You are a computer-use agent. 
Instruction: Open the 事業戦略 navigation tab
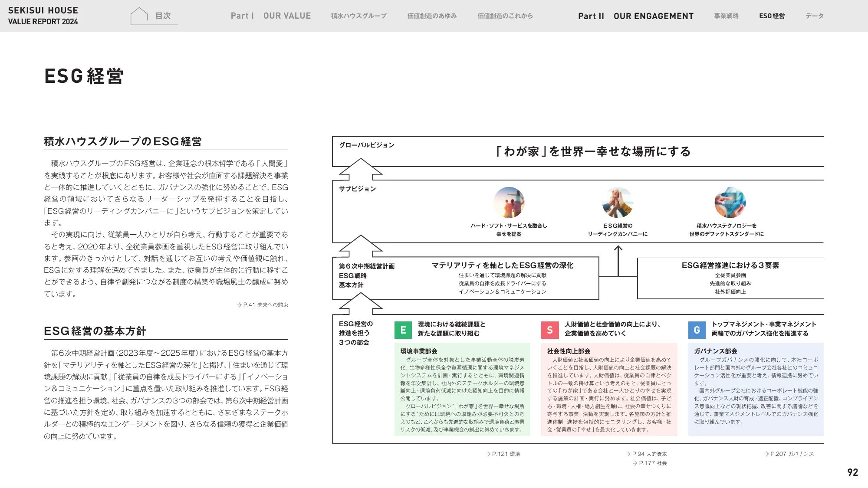coord(726,16)
